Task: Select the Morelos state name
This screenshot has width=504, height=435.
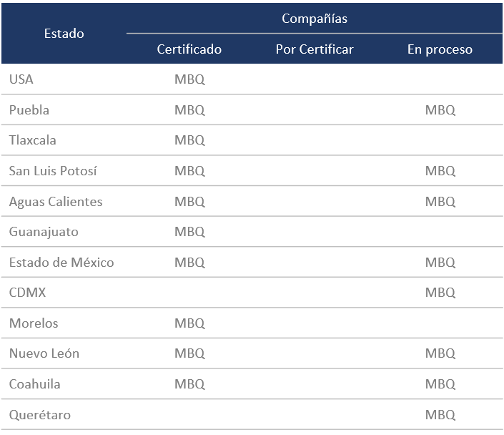Action: pyautogui.click(x=34, y=323)
